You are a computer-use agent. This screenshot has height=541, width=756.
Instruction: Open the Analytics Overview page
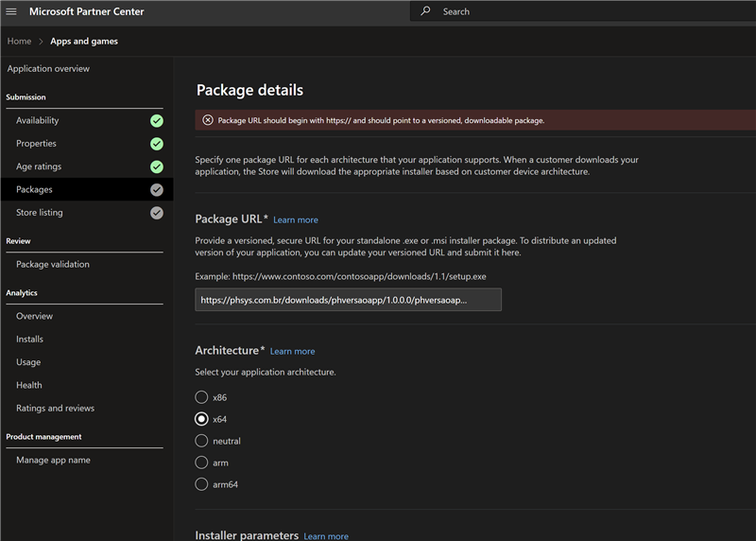click(34, 316)
